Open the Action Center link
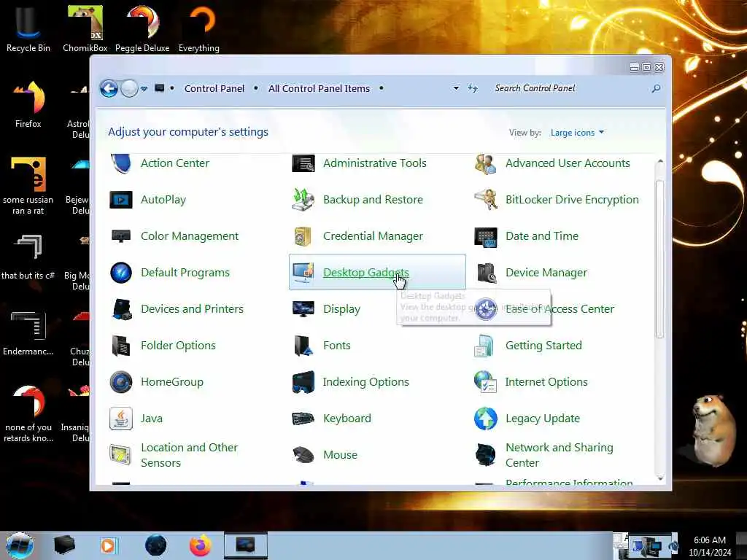 [175, 163]
